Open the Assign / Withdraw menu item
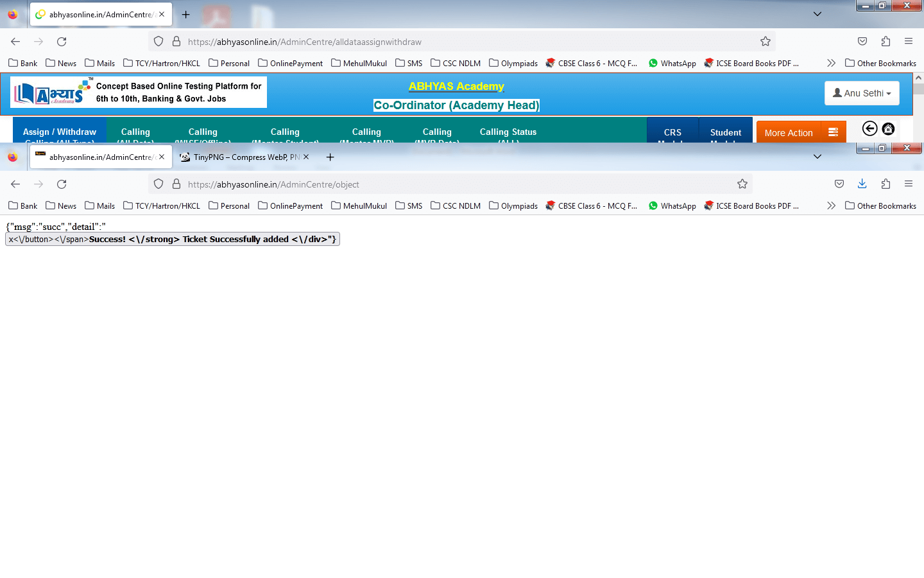 coord(60,132)
